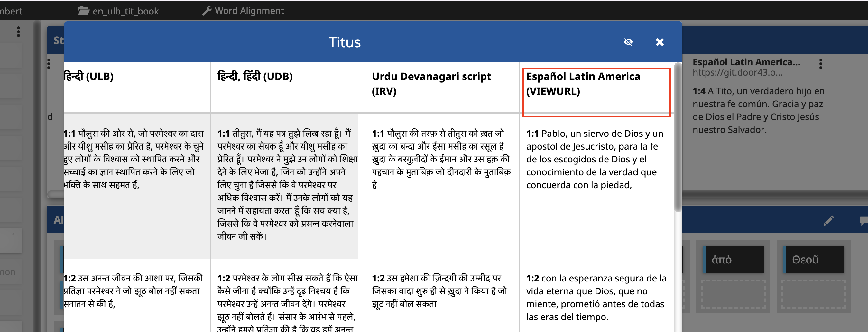Screen dimensions: 868x332
Task: Click the UDB verse 1:1 text
Action: click(x=287, y=185)
